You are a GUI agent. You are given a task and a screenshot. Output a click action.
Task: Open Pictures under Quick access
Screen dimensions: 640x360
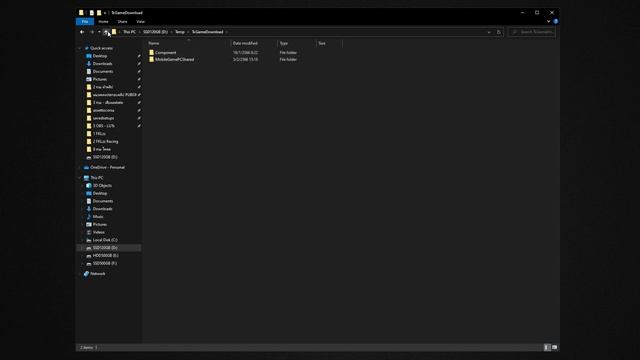(x=100, y=79)
